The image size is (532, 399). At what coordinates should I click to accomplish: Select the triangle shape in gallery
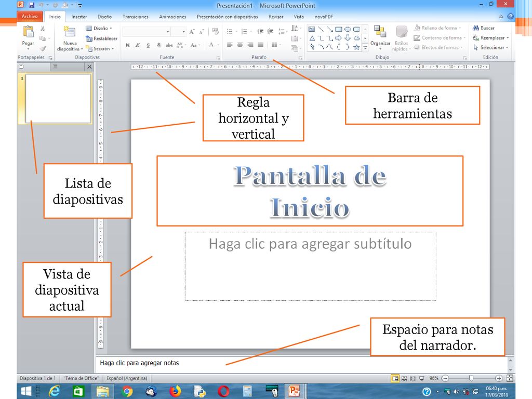pos(312,38)
